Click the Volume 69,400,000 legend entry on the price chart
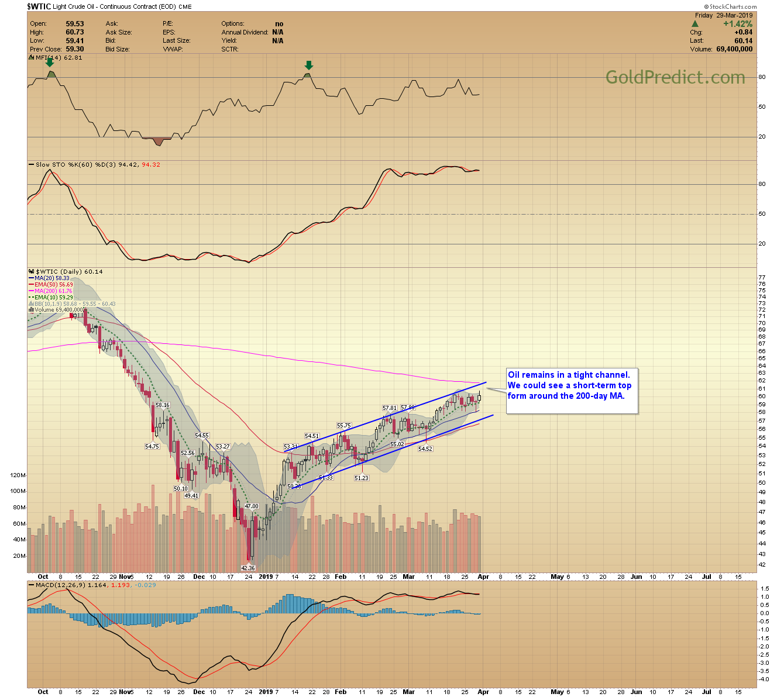This screenshot has width=784, height=697. [56, 310]
